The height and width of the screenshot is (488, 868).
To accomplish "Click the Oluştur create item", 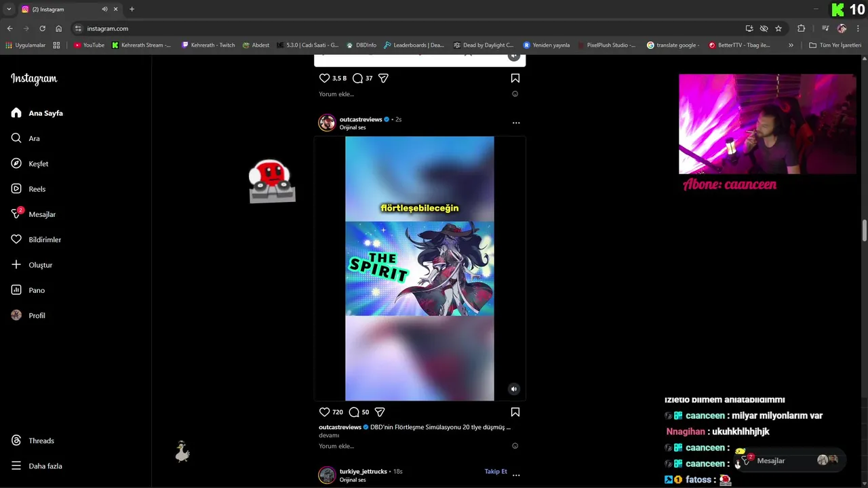I will tap(32, 265).
